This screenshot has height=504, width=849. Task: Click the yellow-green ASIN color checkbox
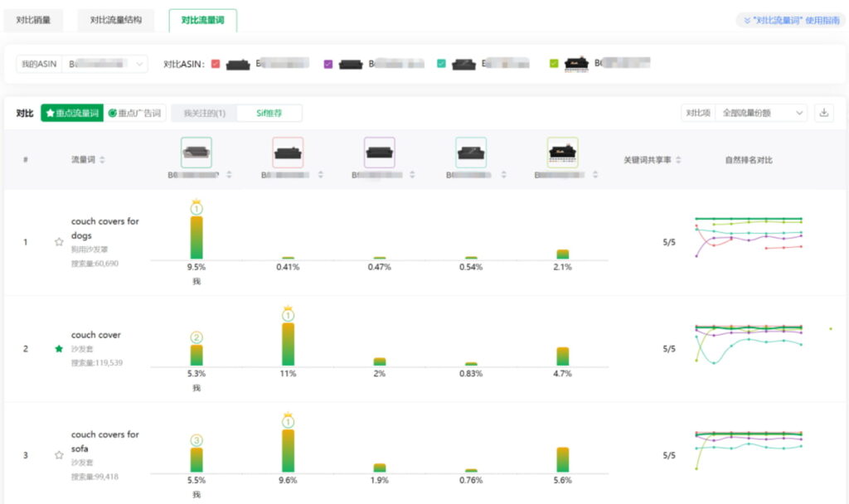pos(554,64)
